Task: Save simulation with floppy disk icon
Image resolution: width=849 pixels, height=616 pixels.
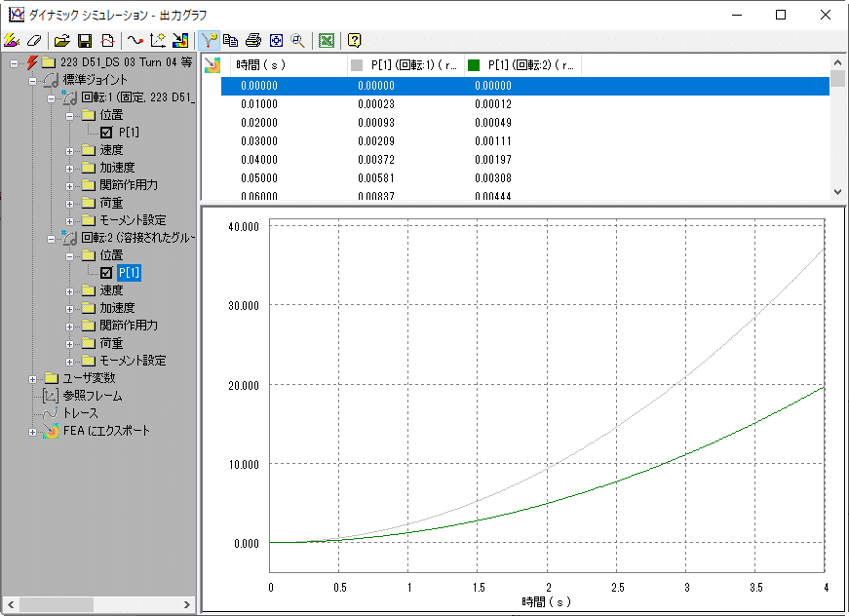Action: click(x=85, y=41)
